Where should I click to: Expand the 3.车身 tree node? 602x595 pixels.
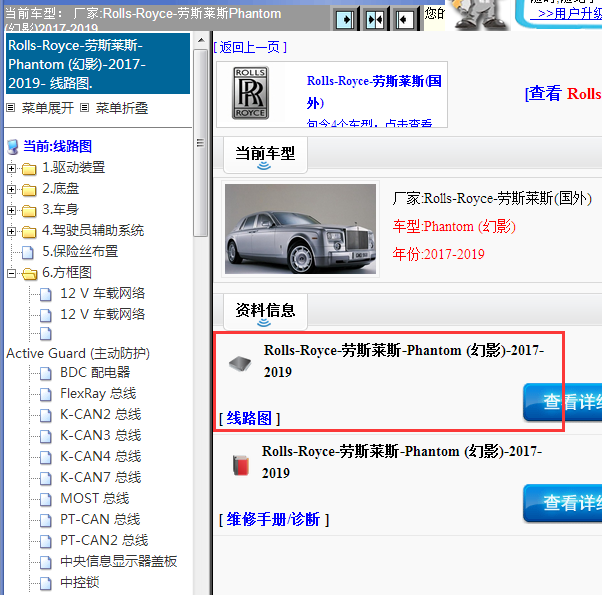tap(12, 210)
